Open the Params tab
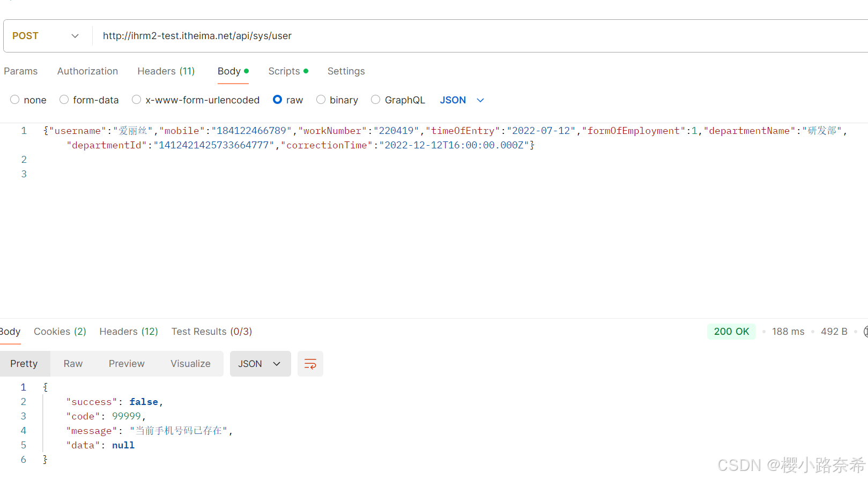 (x=21, y=71)
